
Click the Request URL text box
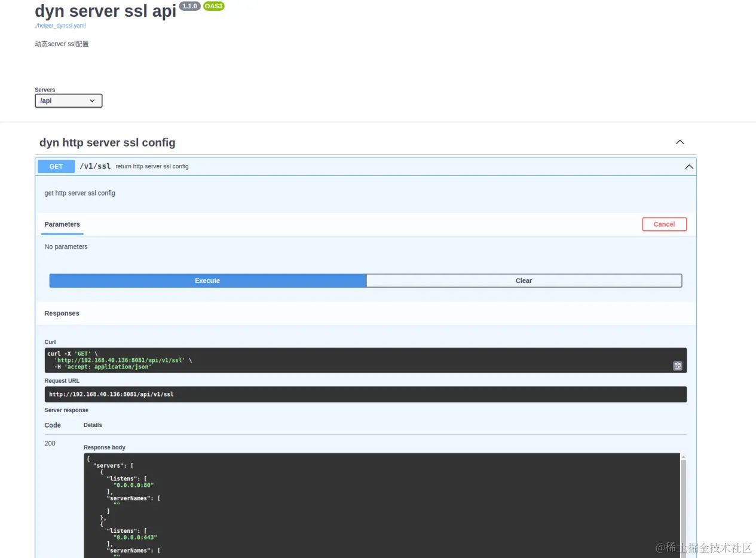[x=365, y=394]
